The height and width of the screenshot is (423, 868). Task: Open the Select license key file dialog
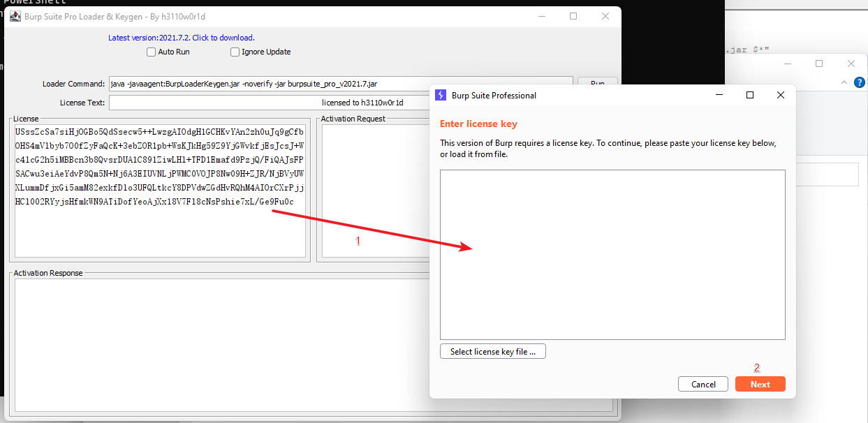click(x=492, y=352)
